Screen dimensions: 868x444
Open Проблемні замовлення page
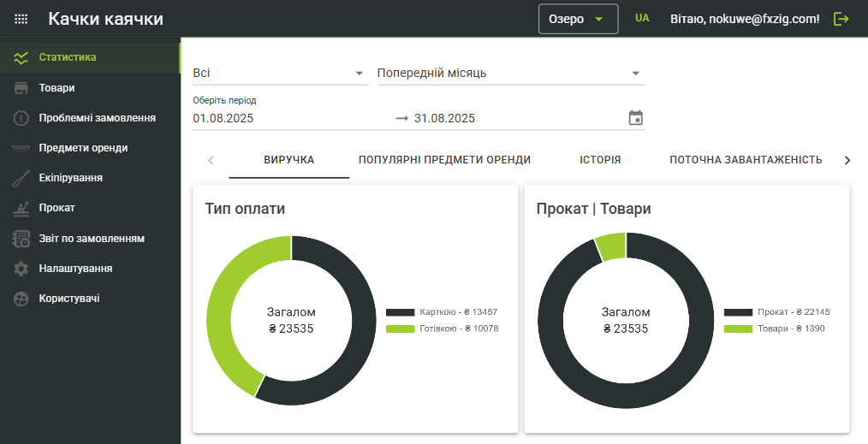point(90,118)
